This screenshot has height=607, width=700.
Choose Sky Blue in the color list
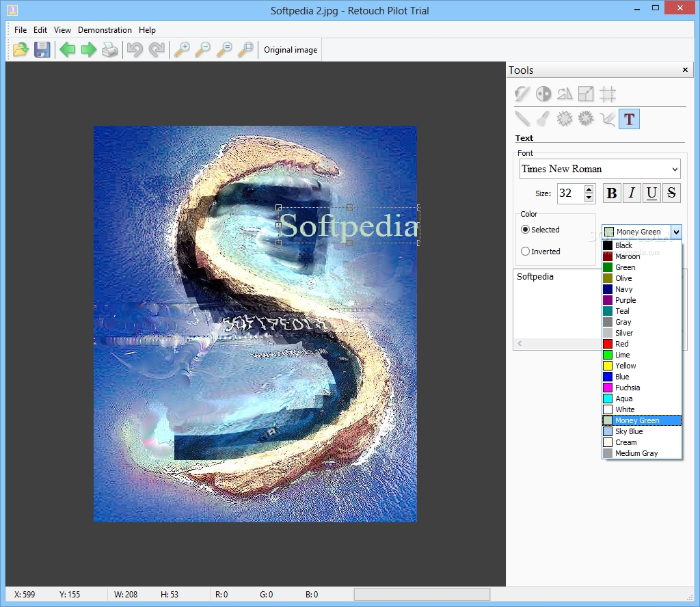642,431
